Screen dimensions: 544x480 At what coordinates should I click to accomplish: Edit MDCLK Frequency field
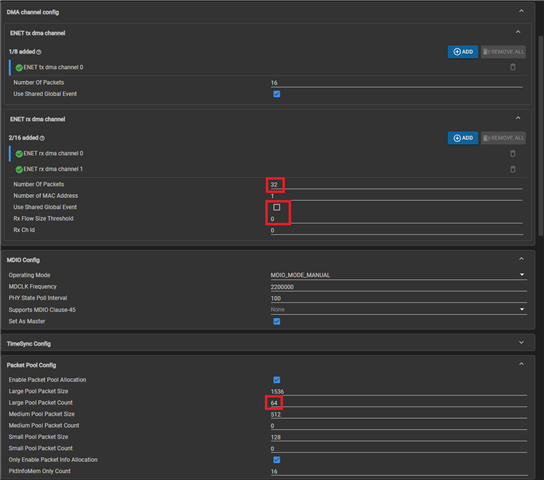pyautogui.click(x=399, y=287)
